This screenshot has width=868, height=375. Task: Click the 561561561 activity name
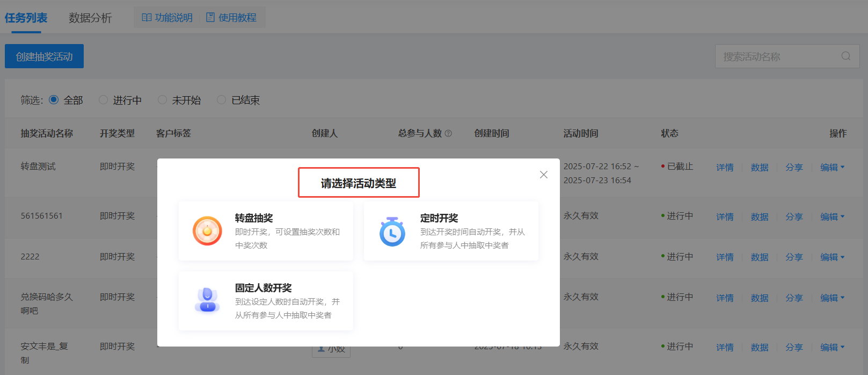pyautogui.click(x=41, y=216)
